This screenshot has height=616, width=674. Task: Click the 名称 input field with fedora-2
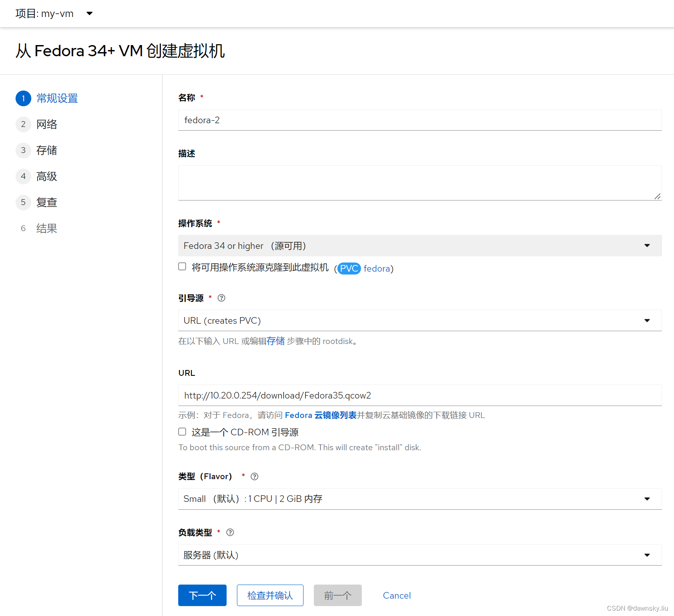click(x=420, y=120)
